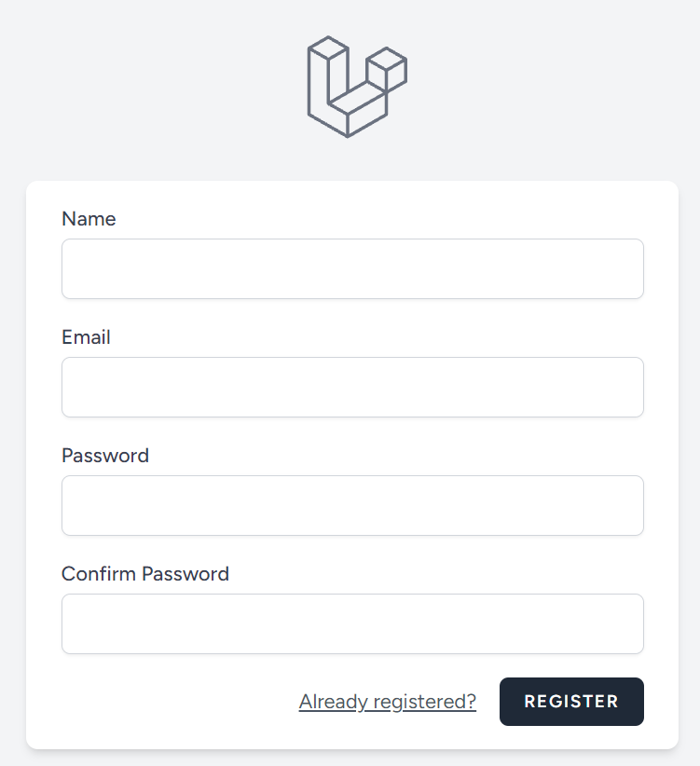Click the right end of the Name field
This screenshot has width=700, height=766.
(x=629, y=269)
